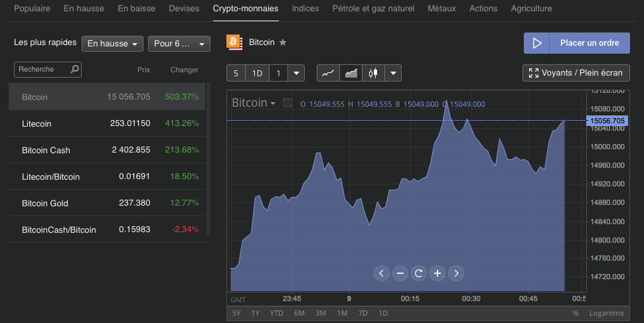Open the chart type dropdown arrow
The width and height of the screenshot is (644, 323).
pyautogui.click(x=393, y=73)
